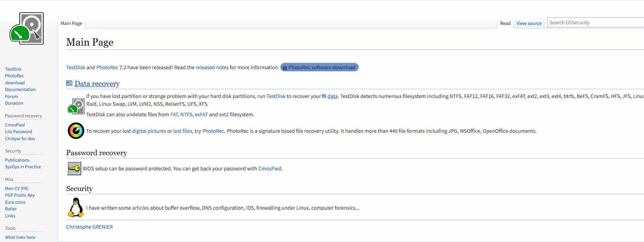Open the Main Page tab
Screen dimensions: 644x242
(71, 23)
